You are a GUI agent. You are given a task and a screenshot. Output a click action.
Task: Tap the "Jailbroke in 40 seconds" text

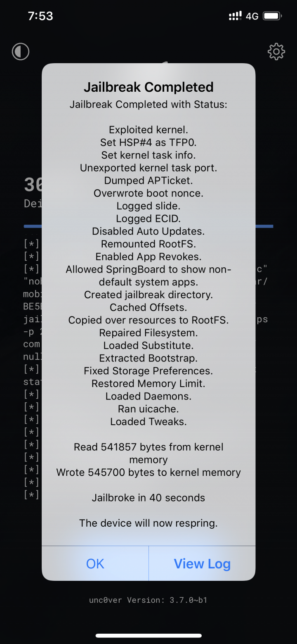point(148,498)
